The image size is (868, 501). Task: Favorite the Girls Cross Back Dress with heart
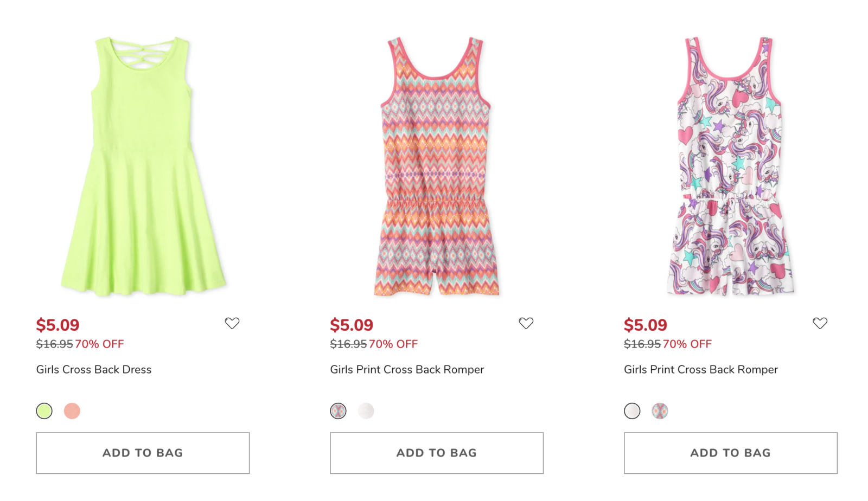pos(232,323)
